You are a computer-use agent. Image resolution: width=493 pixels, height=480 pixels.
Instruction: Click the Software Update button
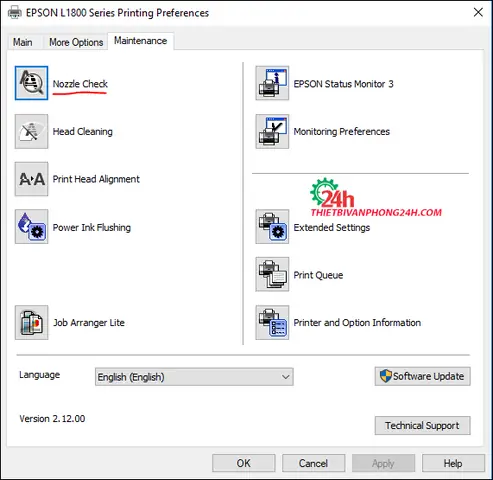click(422, 376)
